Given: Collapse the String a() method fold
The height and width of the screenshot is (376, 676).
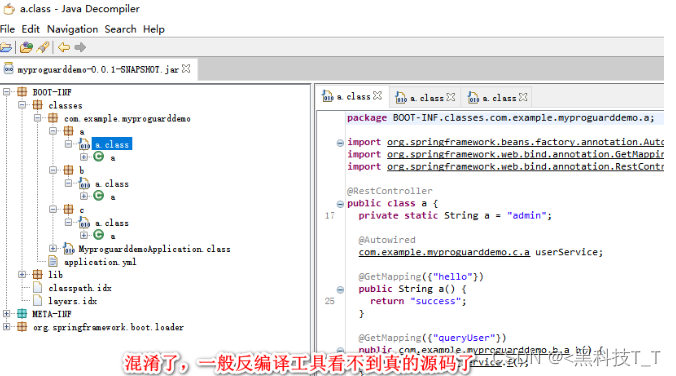Looking at the screenshot, I should click(x=340, y=290).
